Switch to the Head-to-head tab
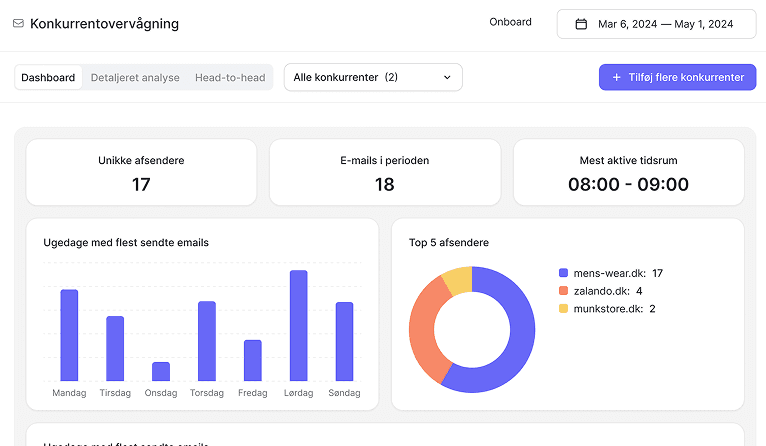Screen dimensions: 766x446 (x=230, y=78)
